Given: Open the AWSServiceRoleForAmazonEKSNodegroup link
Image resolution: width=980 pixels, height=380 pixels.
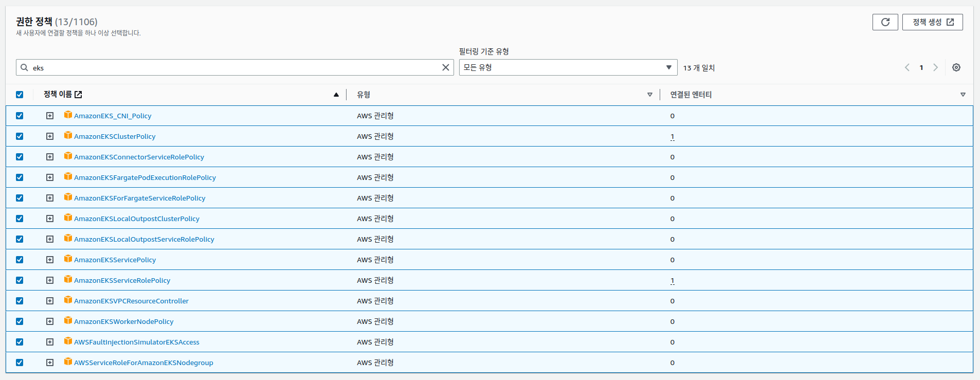Looking at the screenshot, I should 143,363.
